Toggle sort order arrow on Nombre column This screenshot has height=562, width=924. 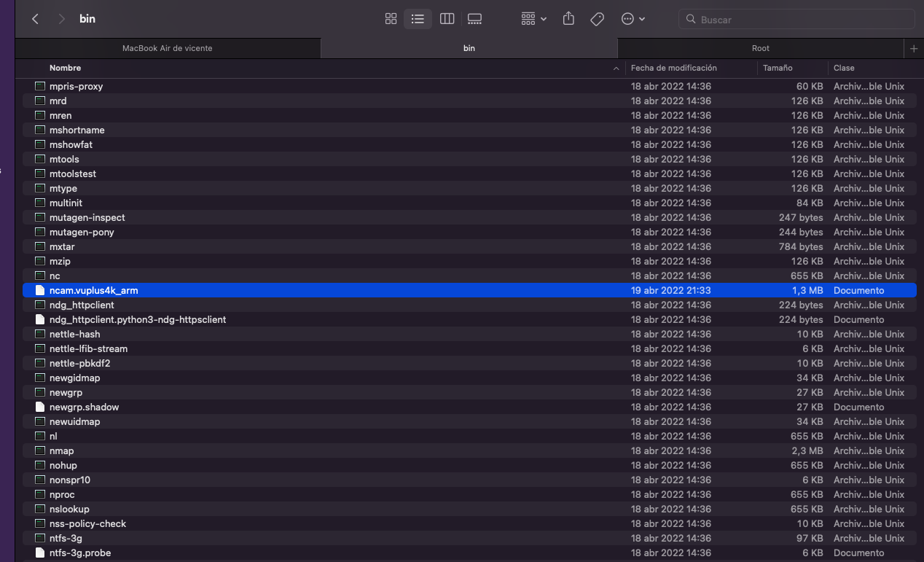[616, 69]
